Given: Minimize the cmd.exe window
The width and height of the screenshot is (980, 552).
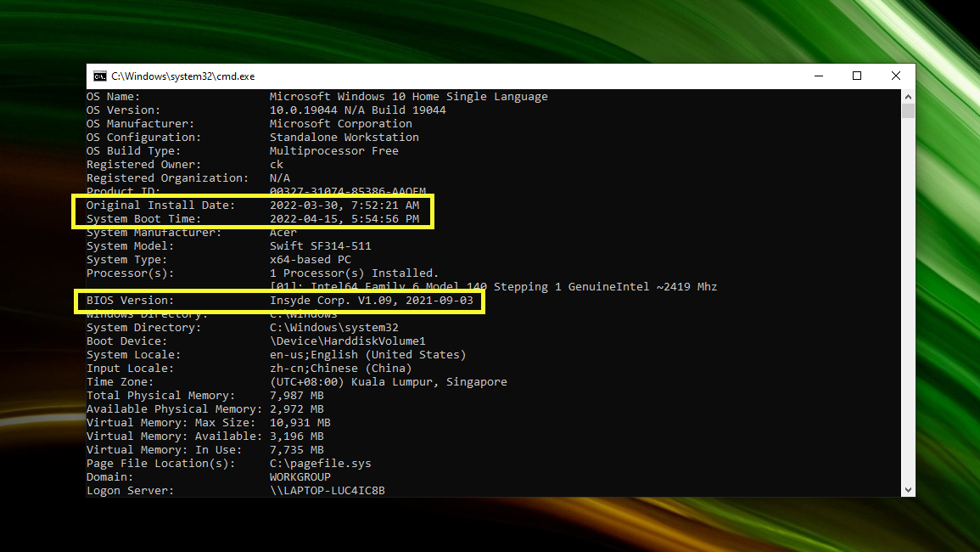Looking at the screenshot, I should tap(819, 76).
